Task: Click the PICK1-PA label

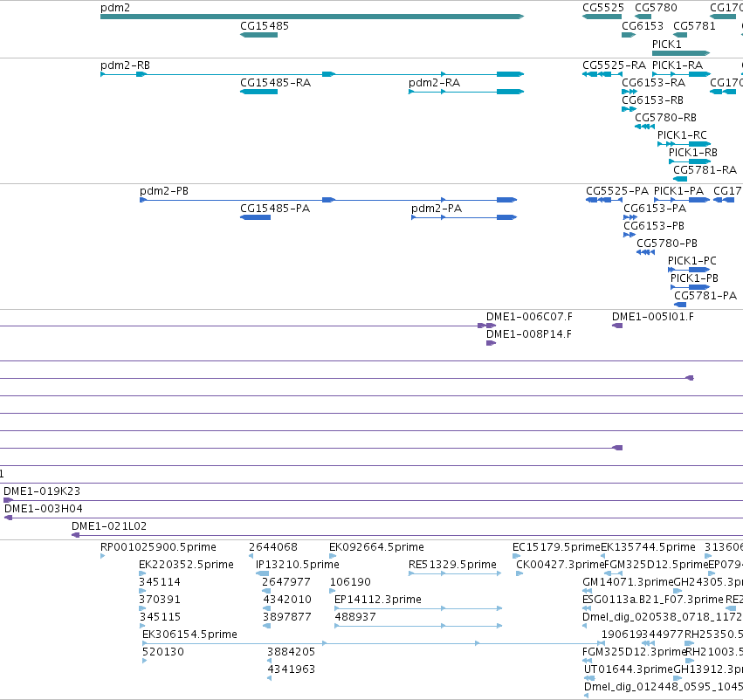Action: 678,191
